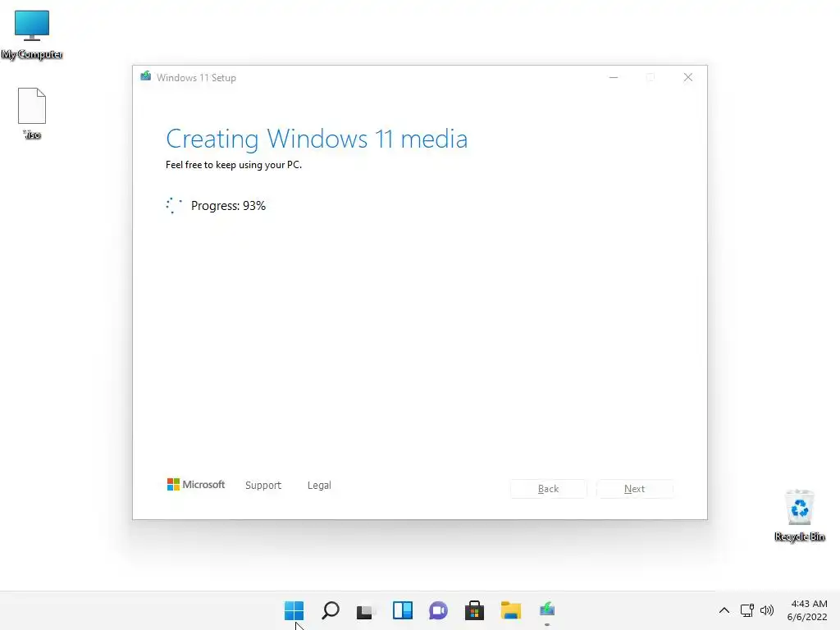Click 'Feel free to keep using your PC.'
840x630 pixels.
tap(234, 165)
